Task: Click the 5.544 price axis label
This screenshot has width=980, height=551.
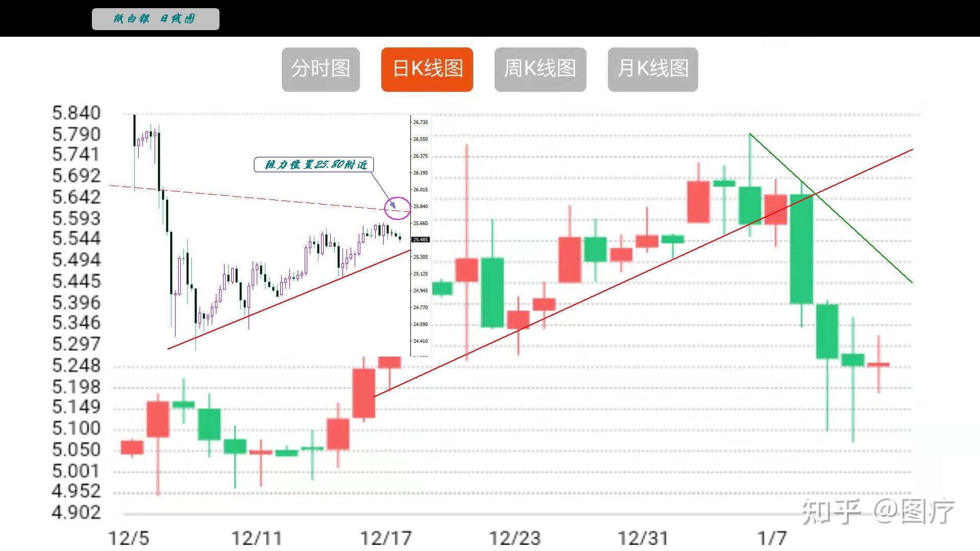Action: [x=77, y=238]
